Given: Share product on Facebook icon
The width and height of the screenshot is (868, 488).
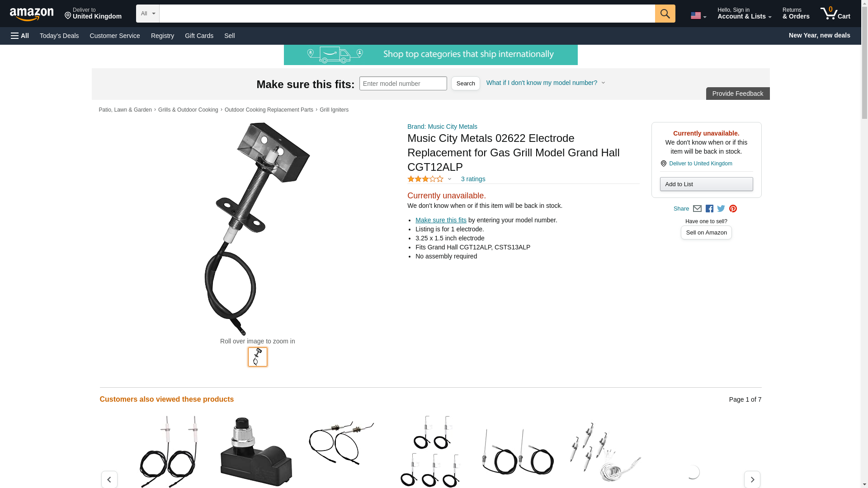Looking at the screenshot, I should (x=709, y=209).
